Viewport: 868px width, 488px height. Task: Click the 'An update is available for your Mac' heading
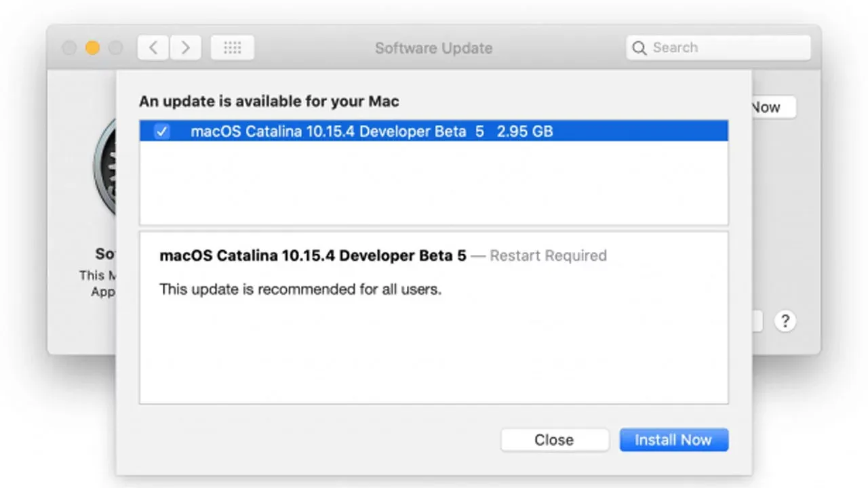point(269,102)
